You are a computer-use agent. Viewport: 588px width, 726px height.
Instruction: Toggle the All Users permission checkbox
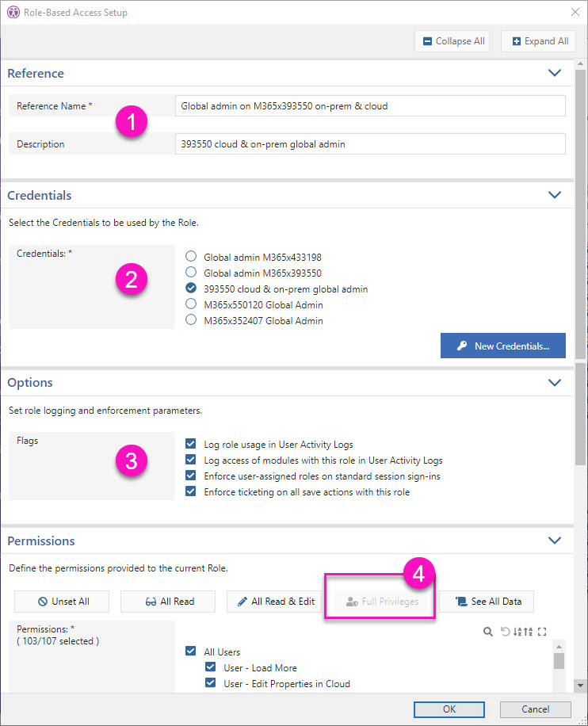click(x=190, y=651)
